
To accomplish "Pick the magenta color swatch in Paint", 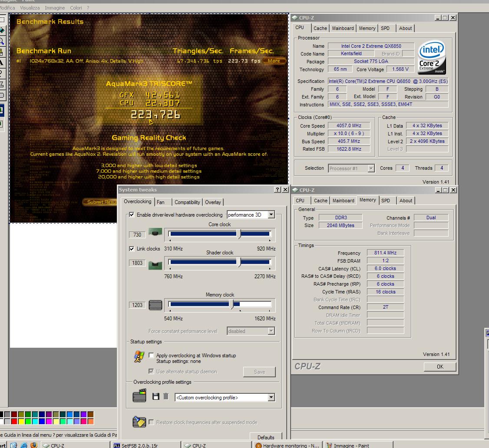I will point(49,421).
